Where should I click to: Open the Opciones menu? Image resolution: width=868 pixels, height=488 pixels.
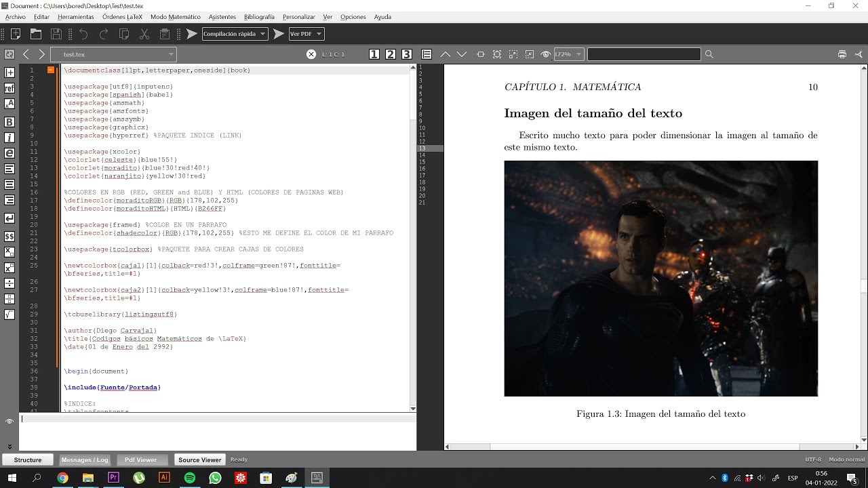point(353,16)
